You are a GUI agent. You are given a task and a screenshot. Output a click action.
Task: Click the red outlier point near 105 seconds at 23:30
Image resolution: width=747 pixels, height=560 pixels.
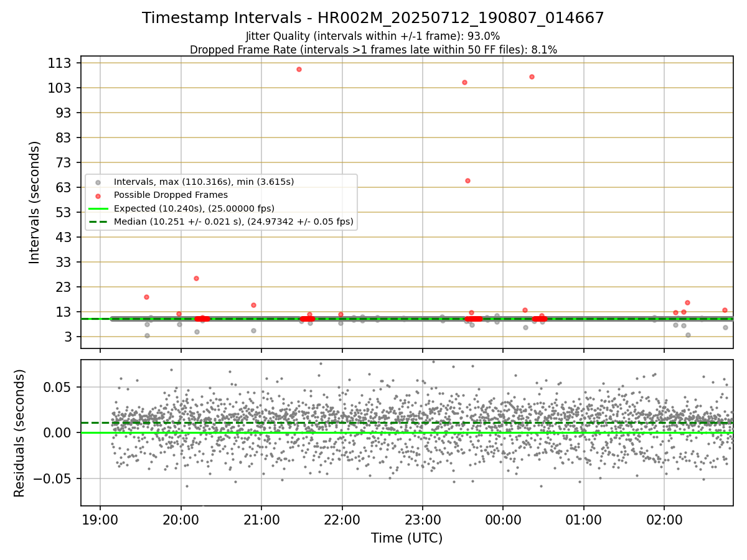(x=464, y=82)
